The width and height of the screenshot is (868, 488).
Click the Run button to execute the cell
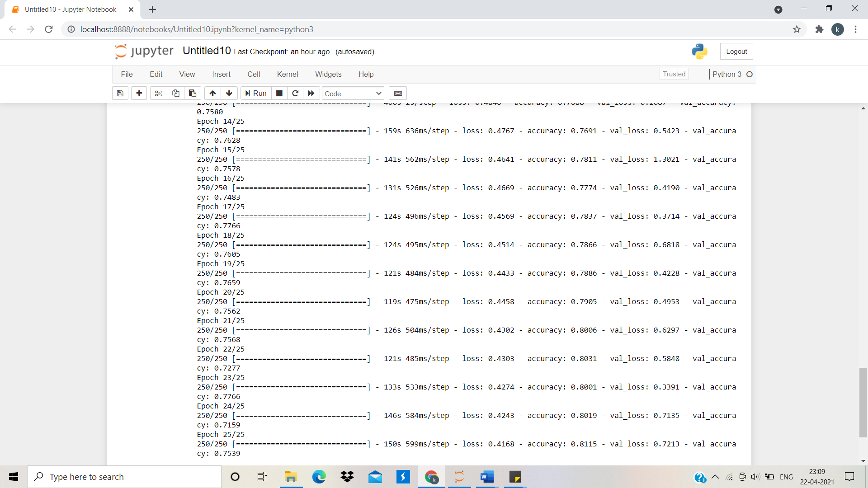pos(255,93)
